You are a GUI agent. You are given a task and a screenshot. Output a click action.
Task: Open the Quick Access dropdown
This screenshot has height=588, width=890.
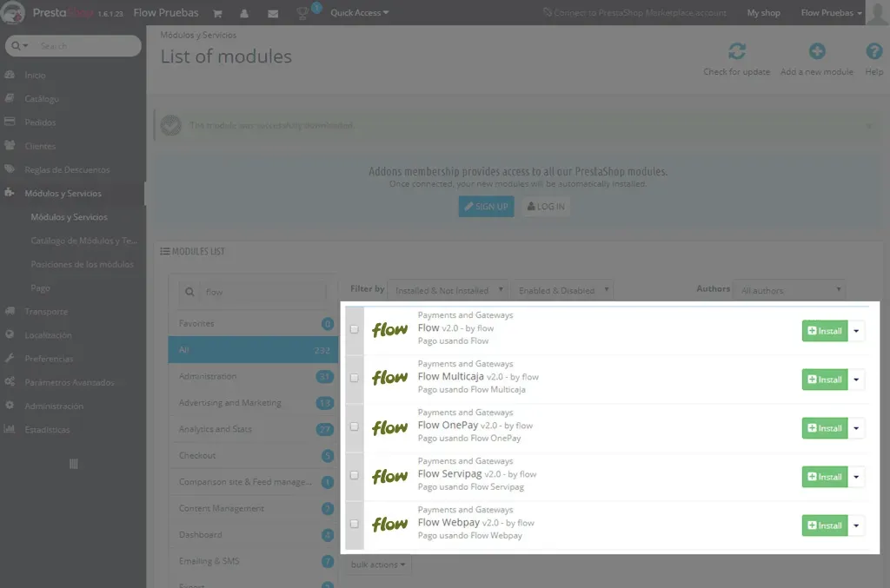tap(359, 12)
